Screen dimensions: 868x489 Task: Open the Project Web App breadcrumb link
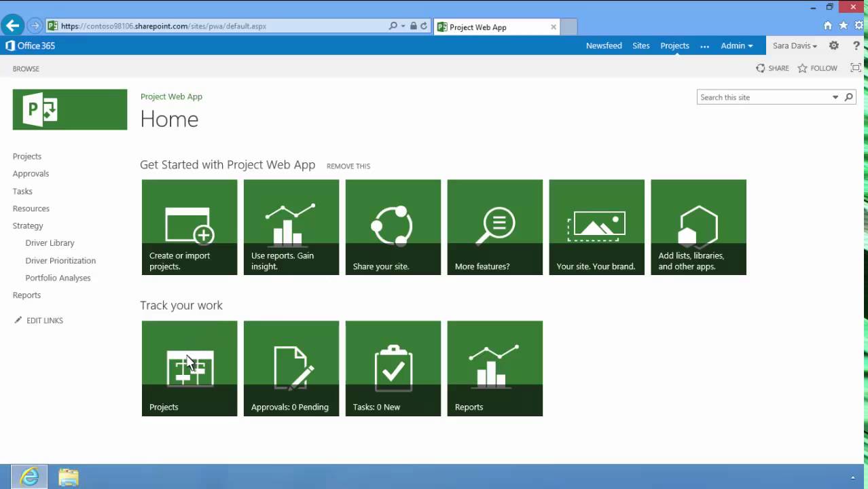click(x=171, y=96)
